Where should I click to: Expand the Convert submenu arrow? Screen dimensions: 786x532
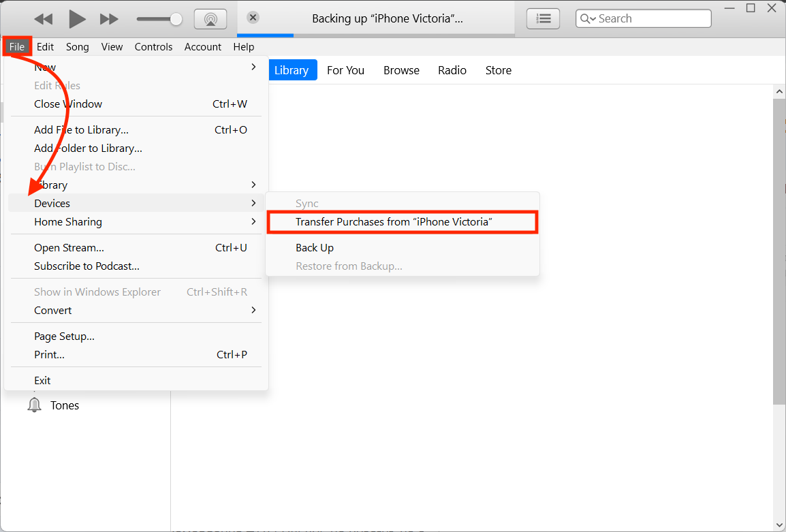[253, 311]
